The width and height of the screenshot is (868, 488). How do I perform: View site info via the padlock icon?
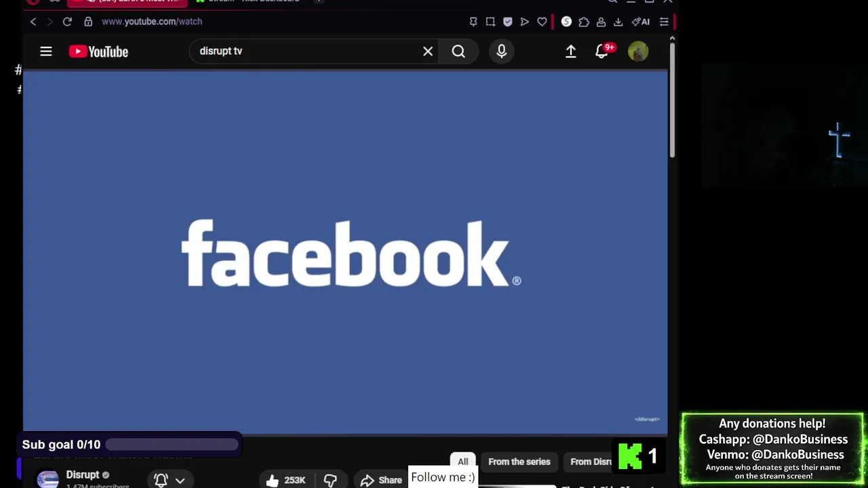pyautogui.click(x=88, y=22)
